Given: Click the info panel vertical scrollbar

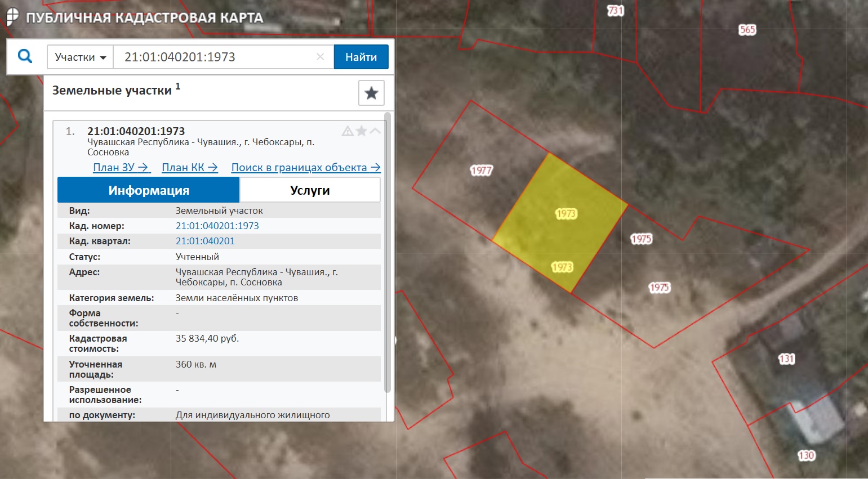Looking at the screenshot, I should tap(387, 252).
